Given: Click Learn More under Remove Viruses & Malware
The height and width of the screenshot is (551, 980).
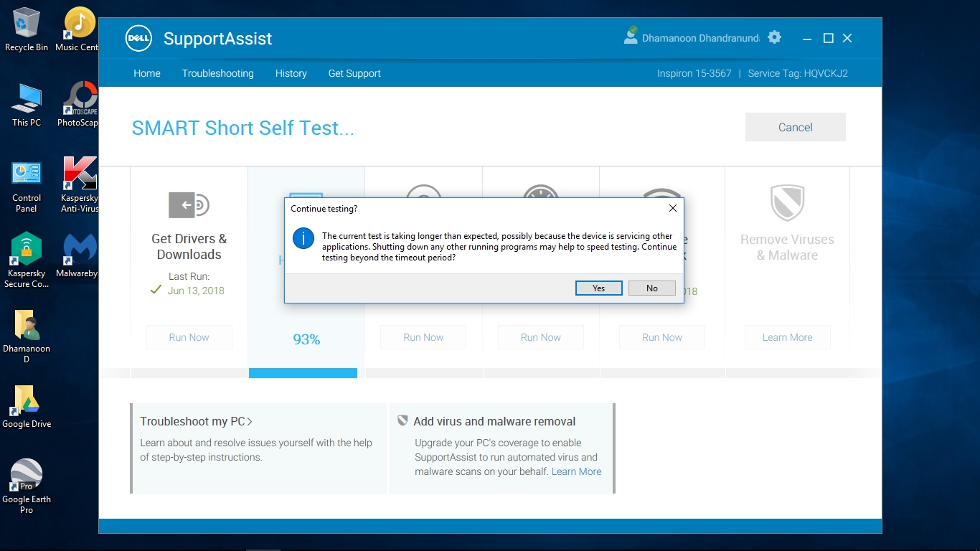Looking at the screenshot, I should (788, 337).
